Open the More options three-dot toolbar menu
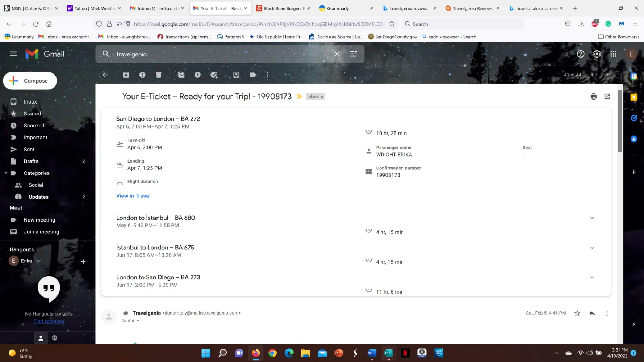The image size is (644, 362). pos(267,75)
